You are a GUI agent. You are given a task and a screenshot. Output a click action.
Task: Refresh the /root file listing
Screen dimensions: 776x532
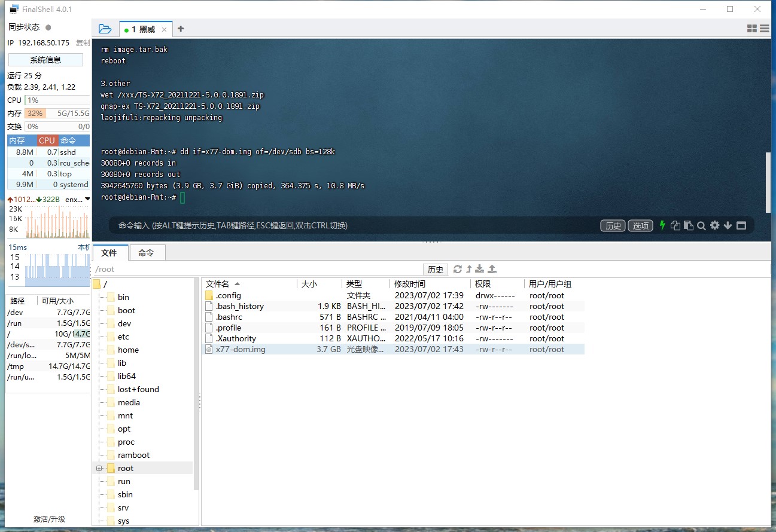point(458,269)
